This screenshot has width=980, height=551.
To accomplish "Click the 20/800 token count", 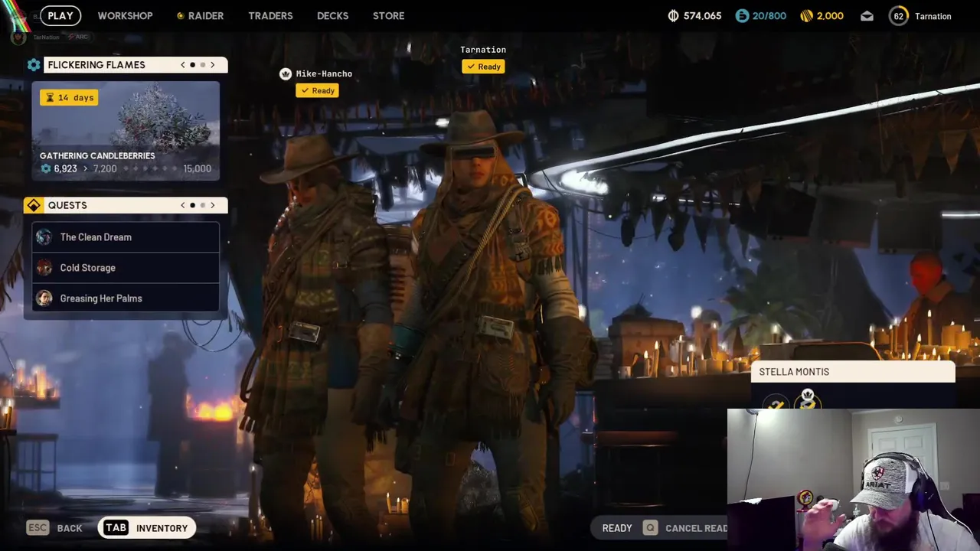I will 769,16.
